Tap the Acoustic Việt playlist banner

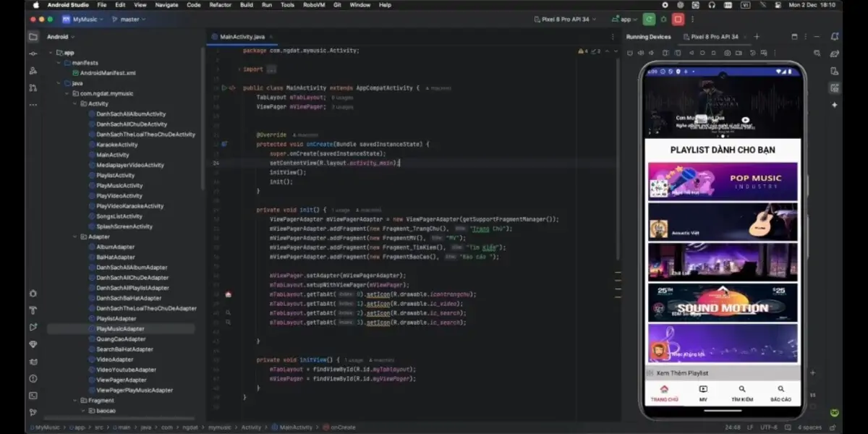pos(723,221)
